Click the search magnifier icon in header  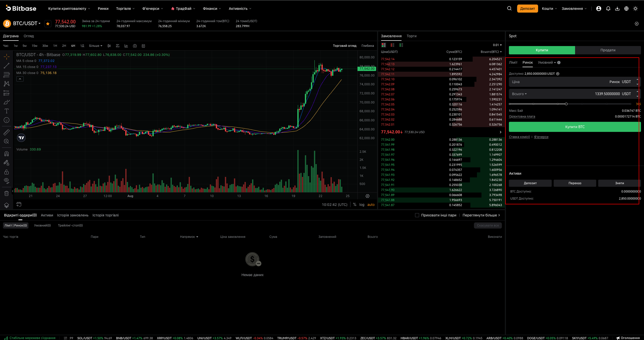(x=509, y=9)
